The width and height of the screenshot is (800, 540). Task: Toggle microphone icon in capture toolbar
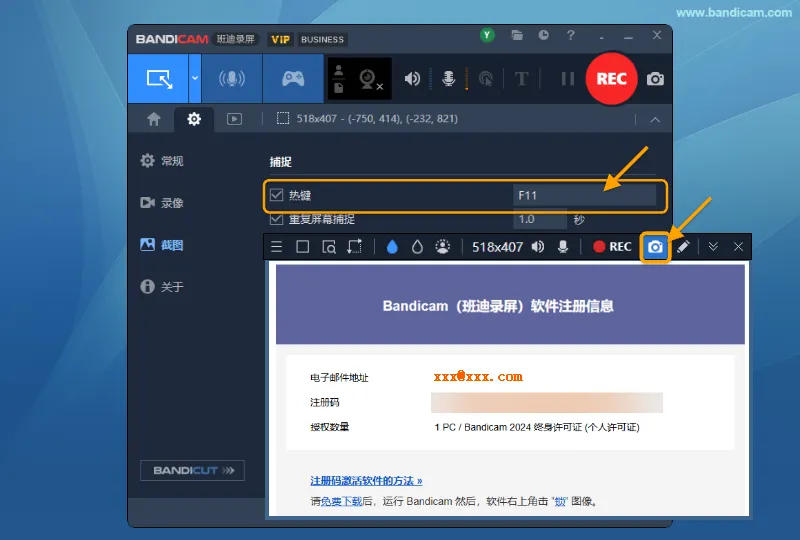563,247
